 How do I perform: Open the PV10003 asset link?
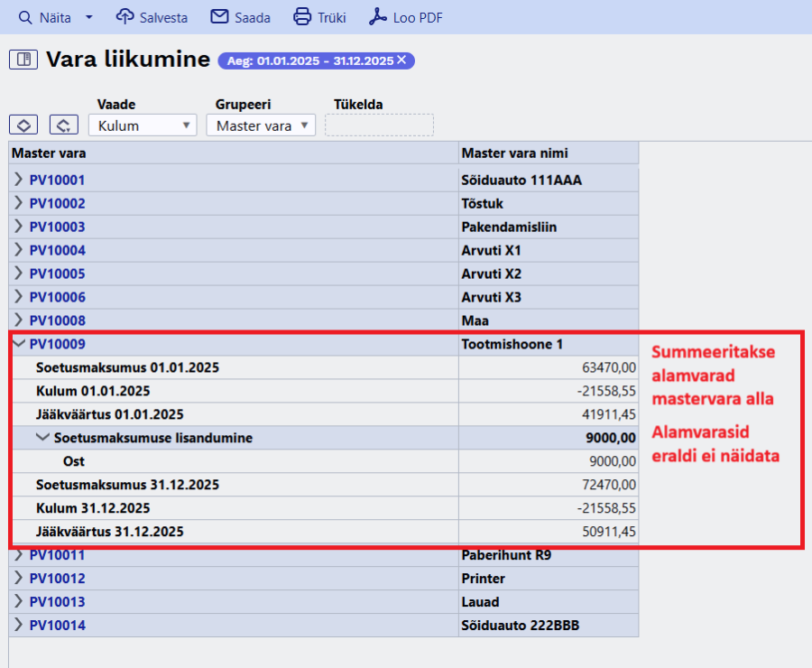coord(58,227)
